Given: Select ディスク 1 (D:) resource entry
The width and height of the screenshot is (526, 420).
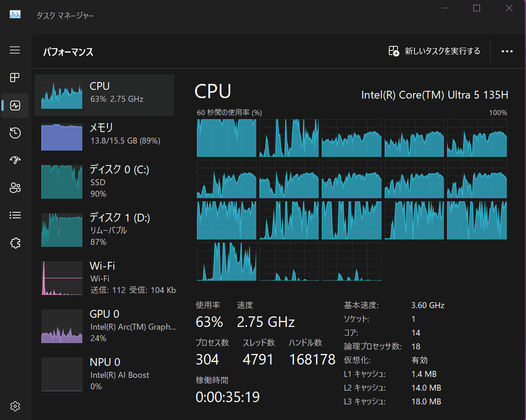Looking at the screenshot, I should click(104, 230).
